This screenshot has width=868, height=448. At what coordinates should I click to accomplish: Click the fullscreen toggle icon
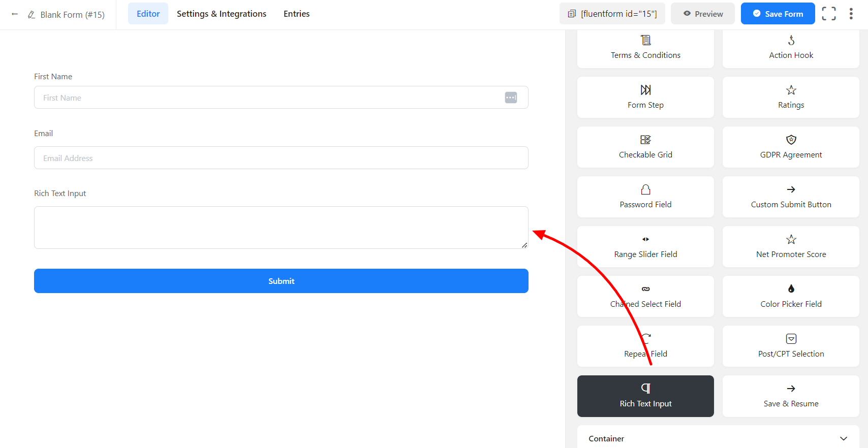(828, 14)
